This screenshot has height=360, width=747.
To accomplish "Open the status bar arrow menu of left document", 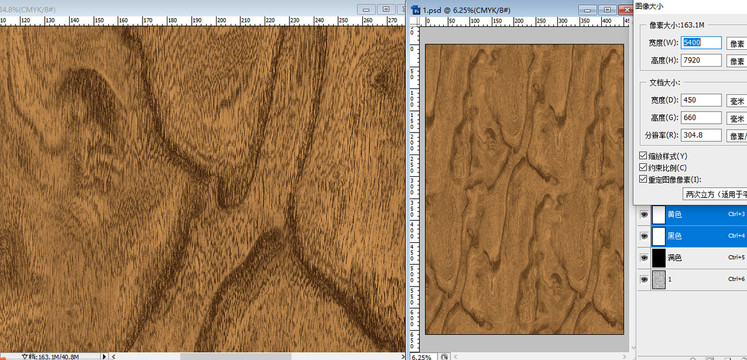I will coord(105,356).
